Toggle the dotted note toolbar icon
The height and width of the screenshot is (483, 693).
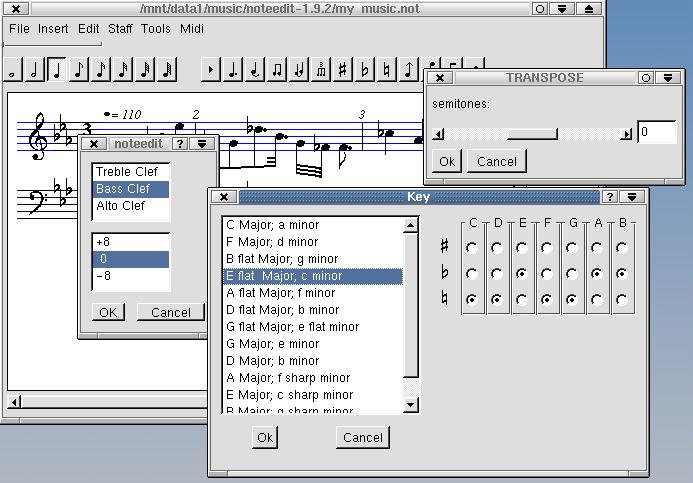click(x=233, y=70)
